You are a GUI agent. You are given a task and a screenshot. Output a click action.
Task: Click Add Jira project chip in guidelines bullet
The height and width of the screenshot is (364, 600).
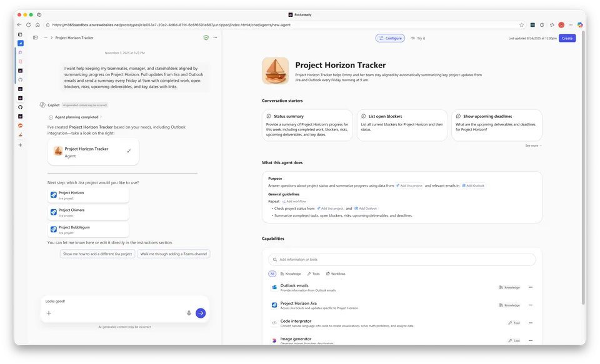click(330, 209)
